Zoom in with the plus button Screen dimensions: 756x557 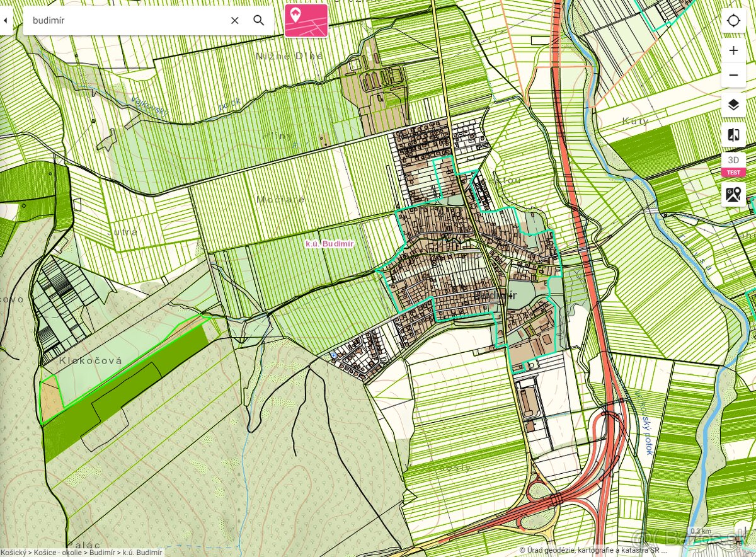pos(733,50)
